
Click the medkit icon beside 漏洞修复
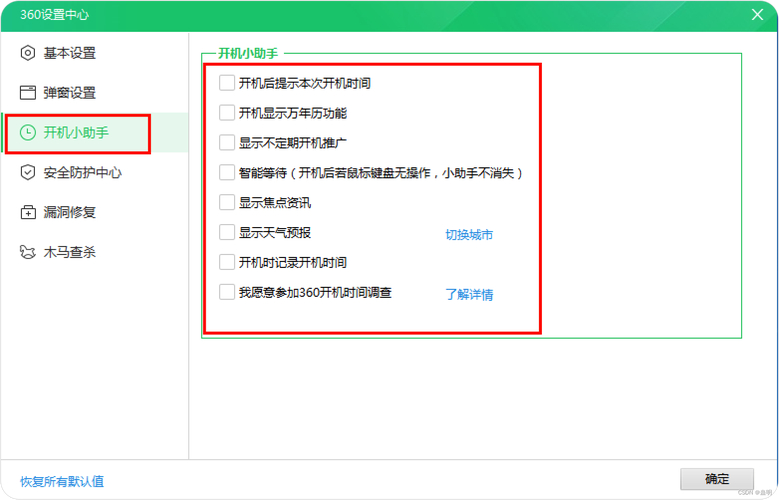point(28,212)
